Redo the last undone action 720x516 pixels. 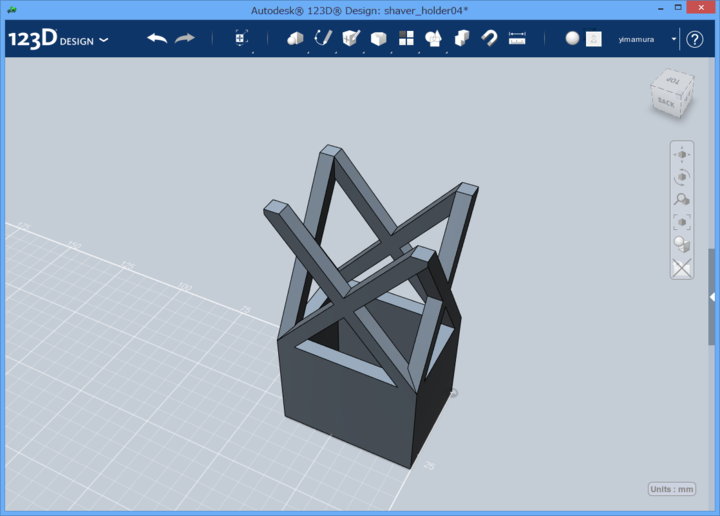click(185, 39)
